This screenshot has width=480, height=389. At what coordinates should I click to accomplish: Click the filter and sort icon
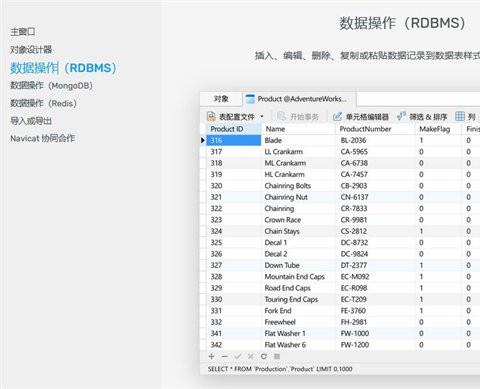(x=401, y=116)
